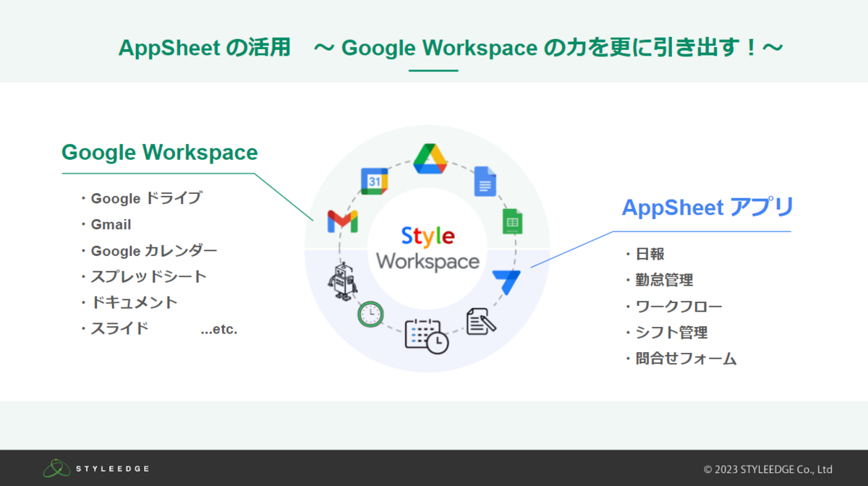868x486 pixels.
Task: Click the Google Calendar 31 icon
Action: point(375,181)
